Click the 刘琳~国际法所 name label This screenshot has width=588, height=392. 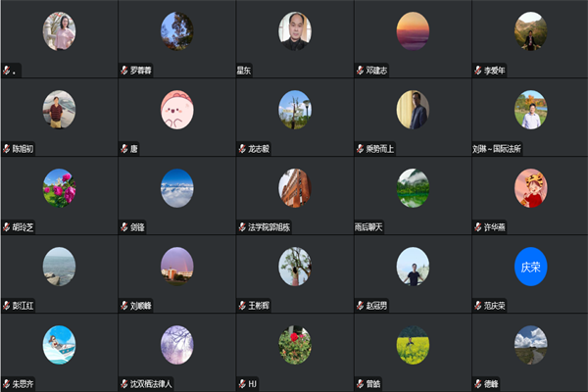497,149
